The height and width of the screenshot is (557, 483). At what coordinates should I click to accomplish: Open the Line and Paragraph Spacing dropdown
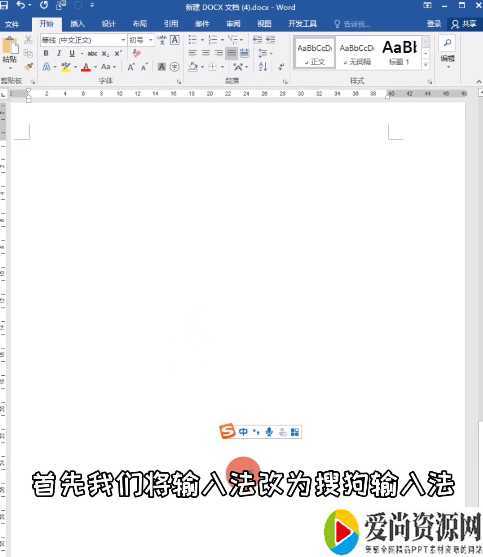tap(265, 53)
